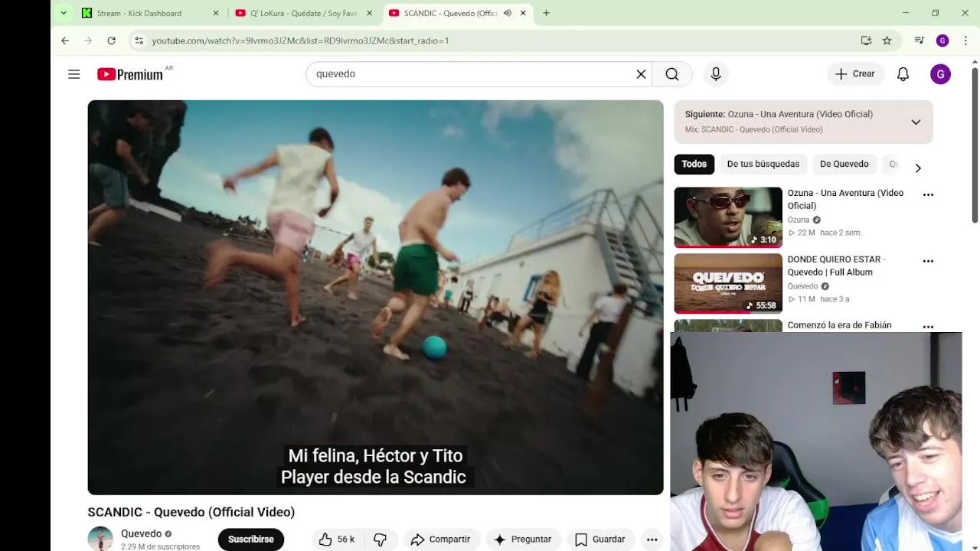Click Ozuna channel name under first suggestion

[798, 220]
